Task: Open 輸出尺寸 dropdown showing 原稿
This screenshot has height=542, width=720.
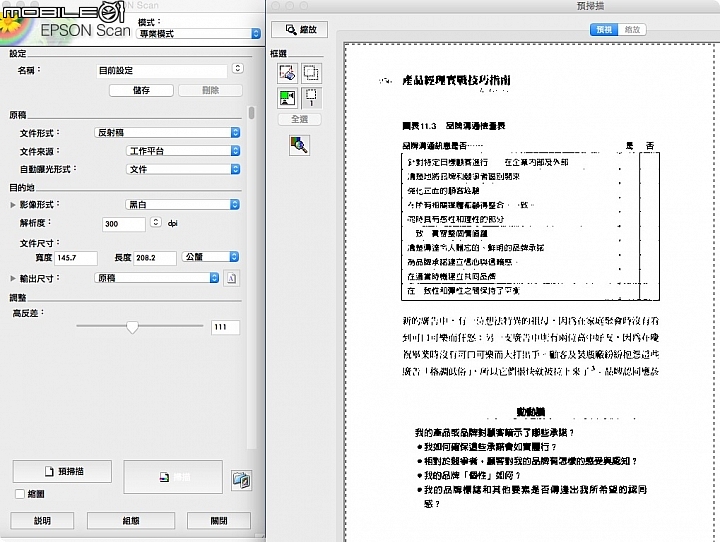Action: pos(157,278)
